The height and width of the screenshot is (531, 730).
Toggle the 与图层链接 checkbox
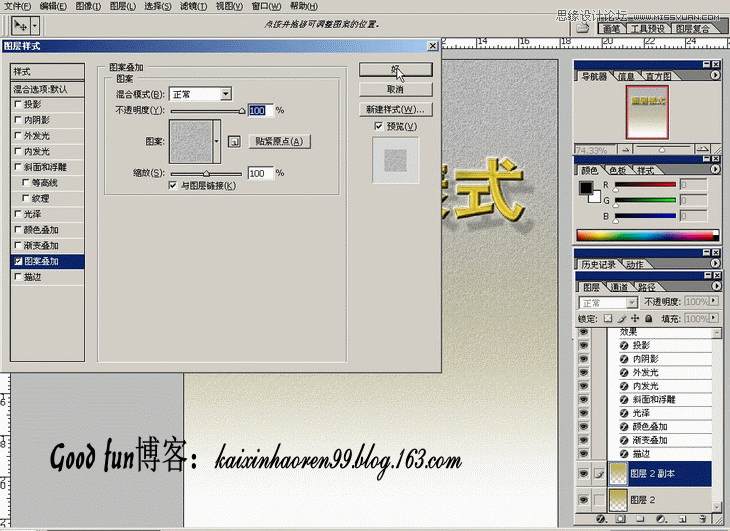[x=173, y=185]
